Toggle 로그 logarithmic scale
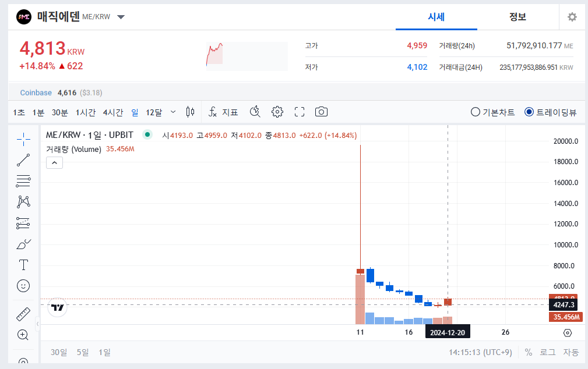Screen dimensions: 588x369 pyautogui.click(x=548, y=352)
